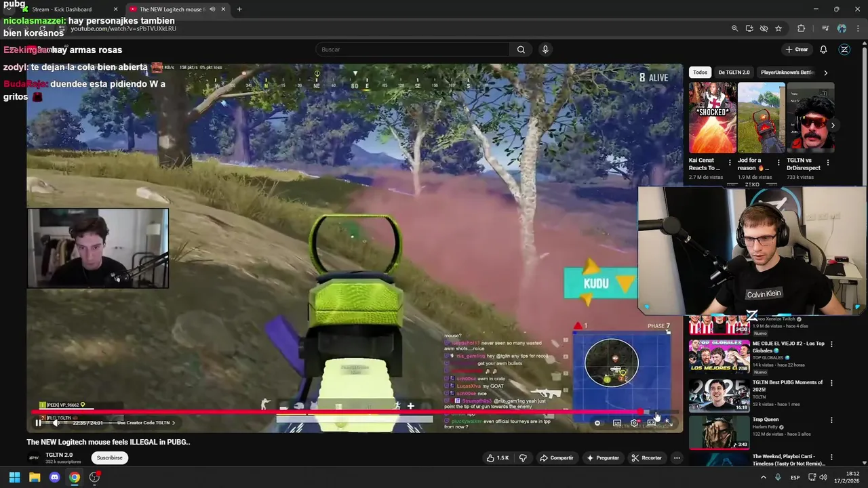Open Chrome three-dot menu

pos(859,28)
